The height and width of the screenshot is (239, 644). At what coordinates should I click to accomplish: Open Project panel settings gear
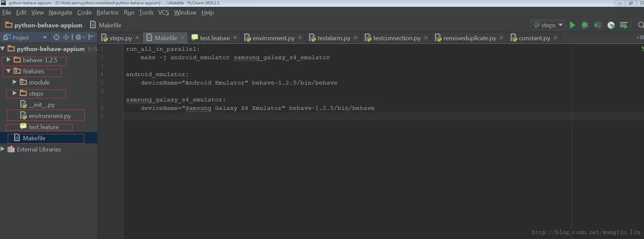pos(79,37)
